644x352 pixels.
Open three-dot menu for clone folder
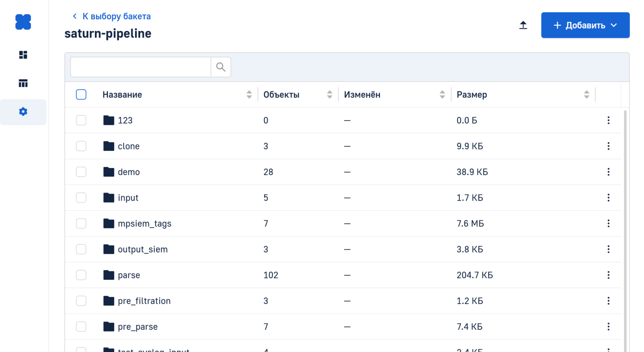point(608,146)
